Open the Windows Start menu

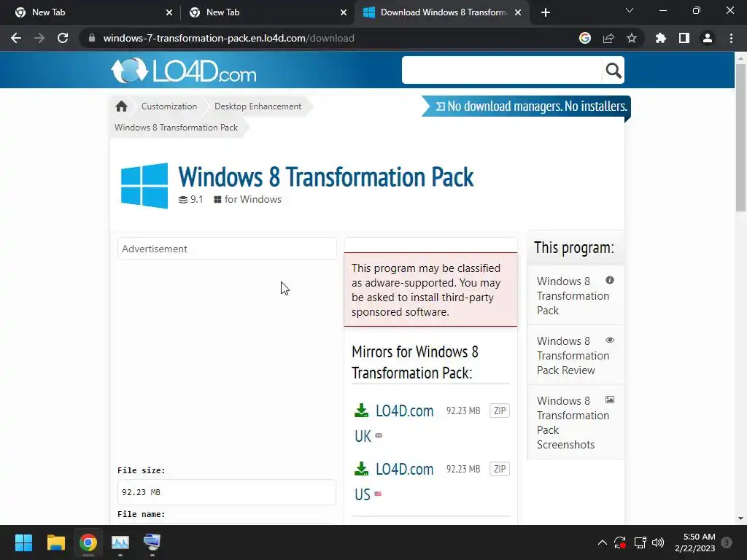click(23, 542)
